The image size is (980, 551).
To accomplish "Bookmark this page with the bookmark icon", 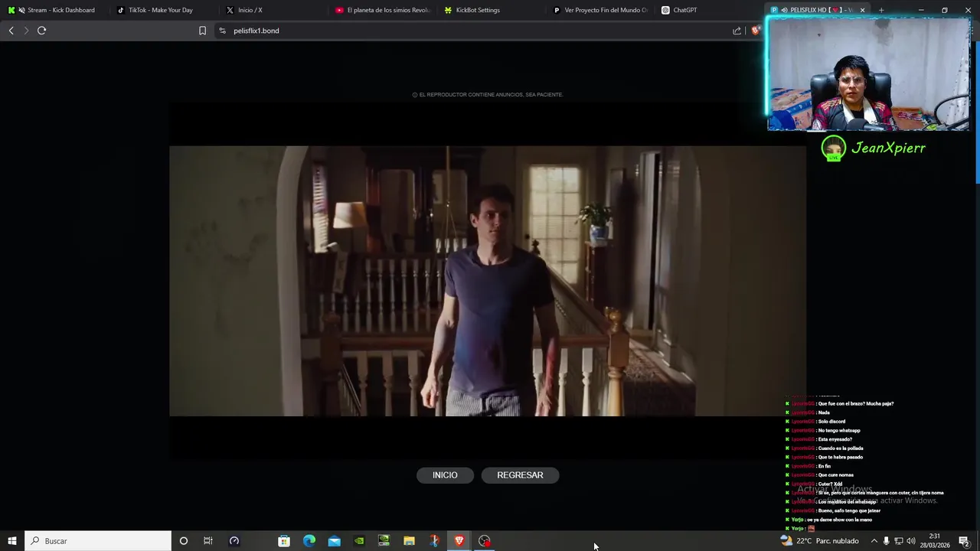I will point(202,31).
